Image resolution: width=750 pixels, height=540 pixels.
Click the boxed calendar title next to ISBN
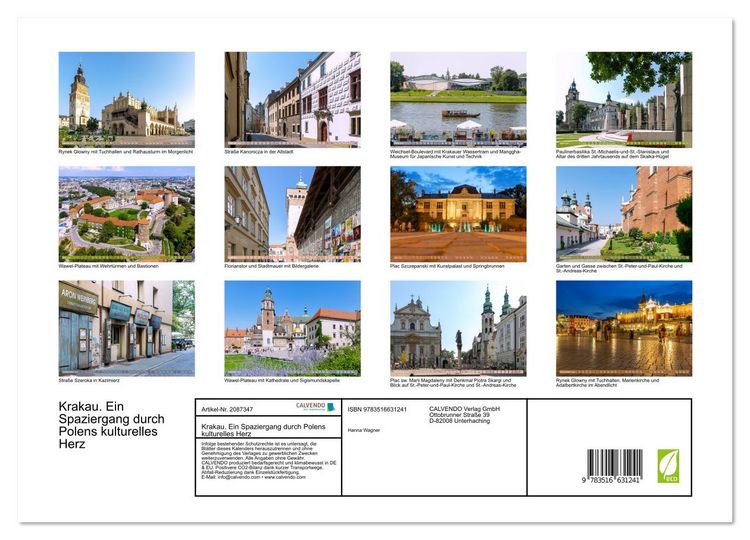point(264,430)
